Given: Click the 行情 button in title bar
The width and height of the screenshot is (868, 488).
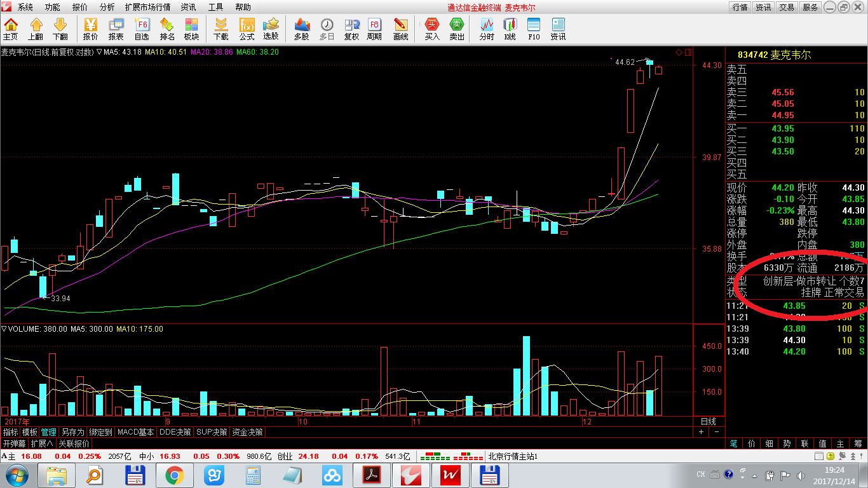Looking at the screenshot, I should 740,7.
